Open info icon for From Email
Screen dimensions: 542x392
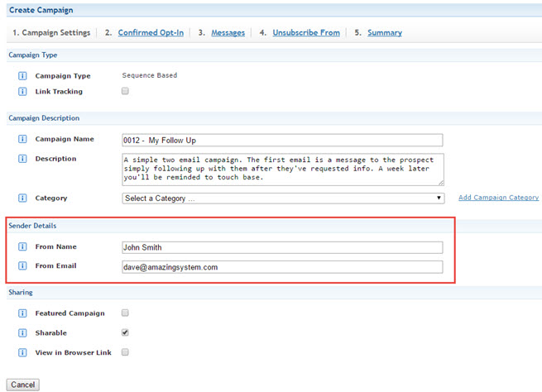pyautogui.click(x=22, y=266)
